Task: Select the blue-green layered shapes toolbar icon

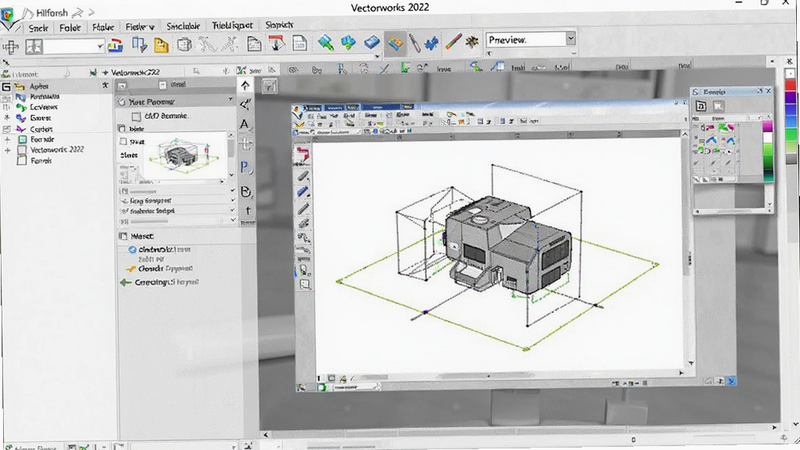Action: 348,43
